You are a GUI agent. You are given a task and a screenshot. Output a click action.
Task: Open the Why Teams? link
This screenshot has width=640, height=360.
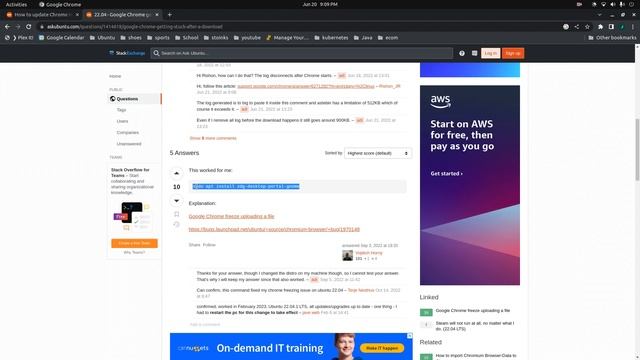tap(134, 253)
